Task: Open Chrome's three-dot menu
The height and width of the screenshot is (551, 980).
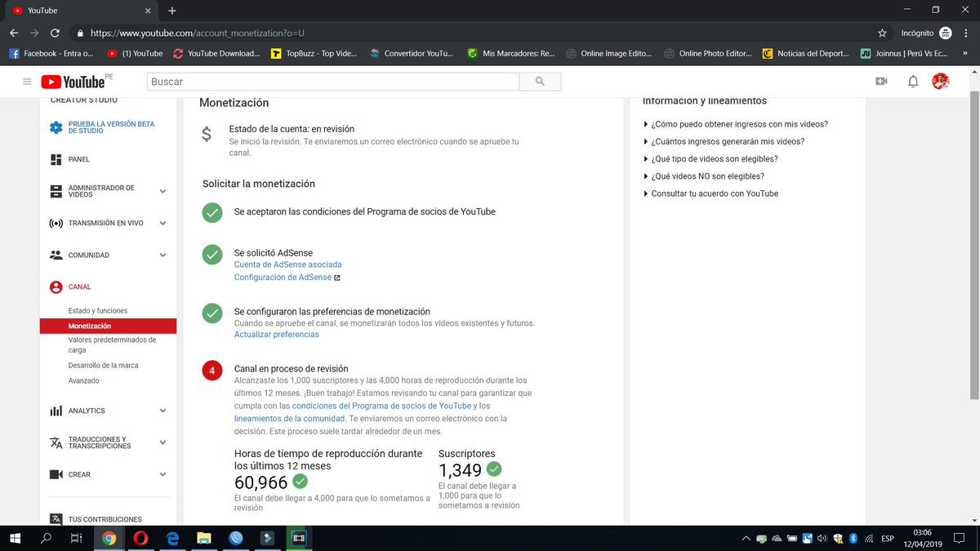Action: (x=967, y=33)
